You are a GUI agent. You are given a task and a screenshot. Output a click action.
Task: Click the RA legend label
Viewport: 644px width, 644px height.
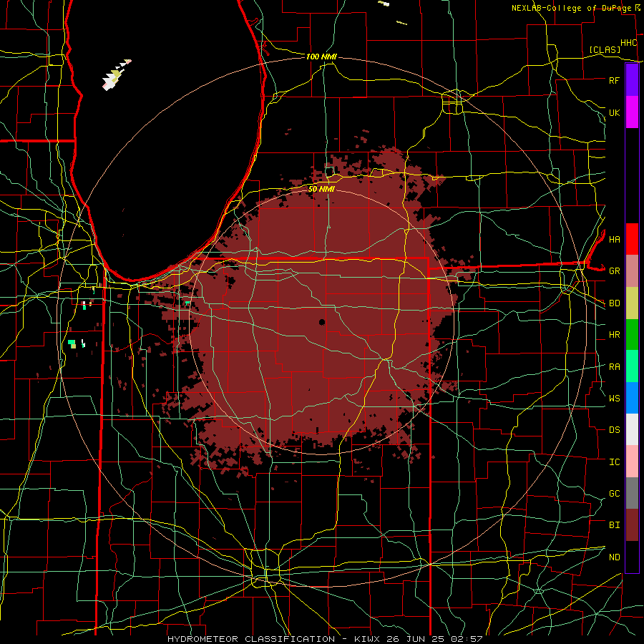point(614,367)
